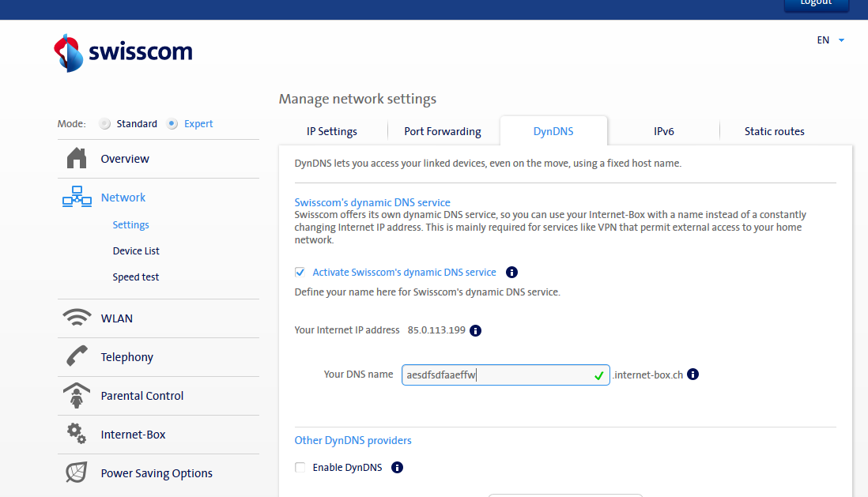This screenshot has width=868, height=497.
Task: Switch to the Port Forwarding tab
Action: [443, 132]
